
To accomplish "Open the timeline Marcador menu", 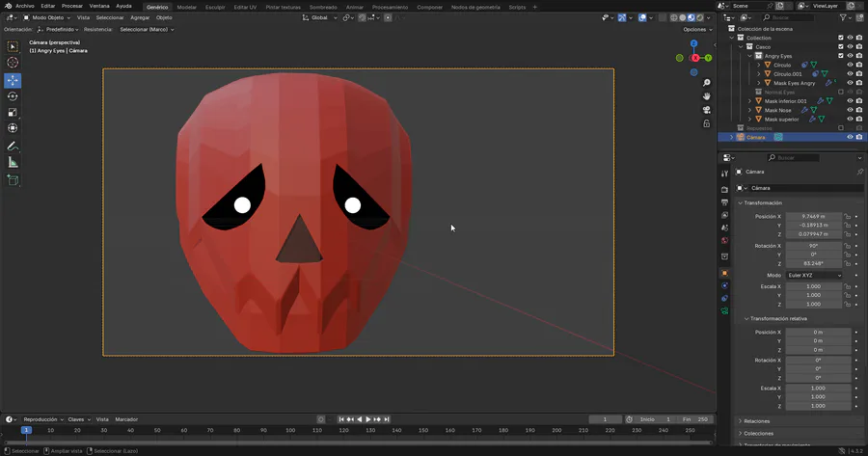I will tap(126, 419).
